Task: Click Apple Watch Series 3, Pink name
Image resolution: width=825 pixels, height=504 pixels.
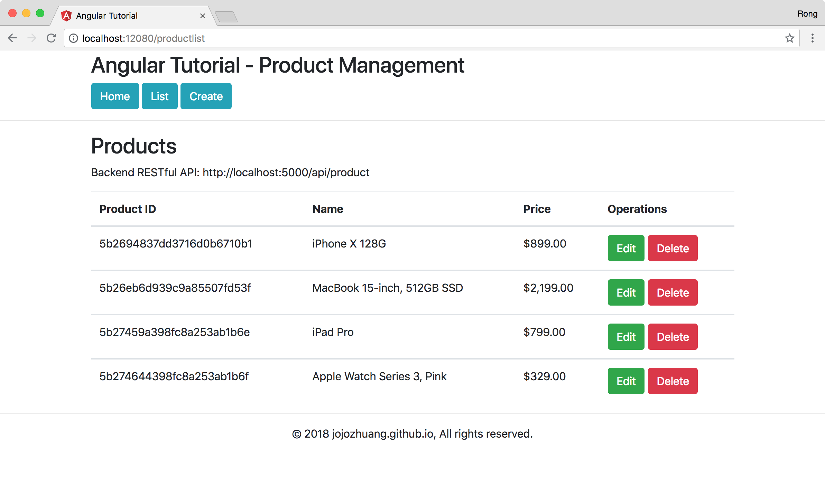Action: [x=380, y=376]
